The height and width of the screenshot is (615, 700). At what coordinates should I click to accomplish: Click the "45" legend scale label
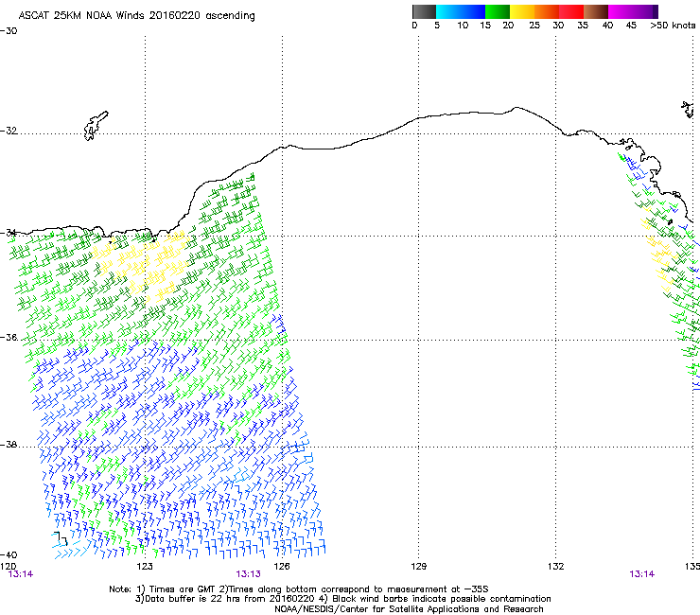click(631, 26)
